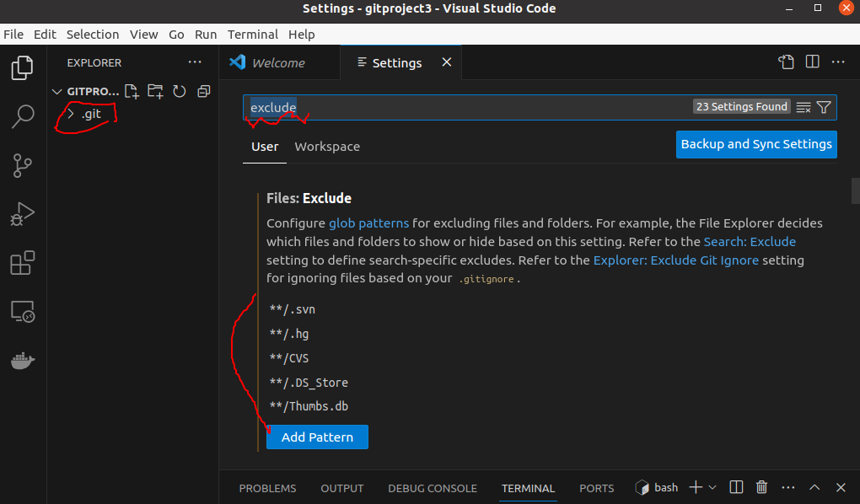Screen dimensions: 860x504
Task: Kill the terminal with trash icon
Action: (x=761, y=487)
